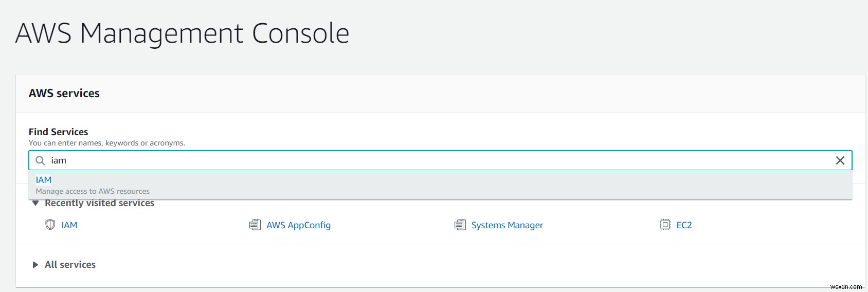Image resolution: width=868 pixels, height=292 pixels.
Task: Open the AWS AppConfig link
Action: point(298,225)
